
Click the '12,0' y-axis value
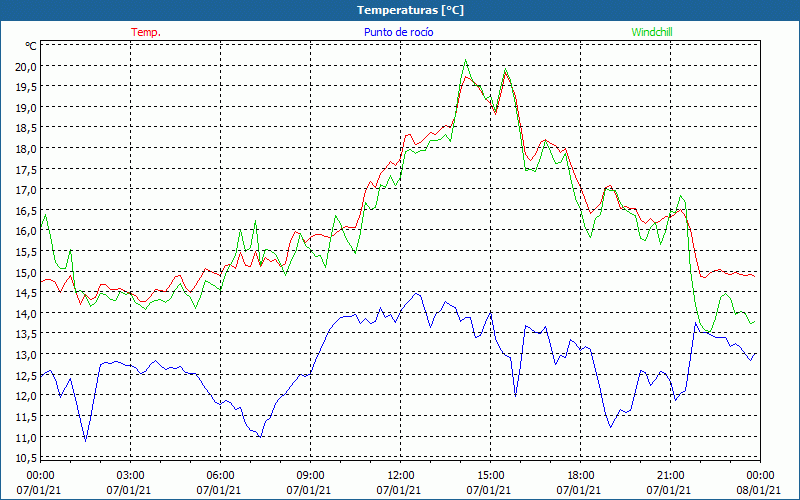click(27, 396)
